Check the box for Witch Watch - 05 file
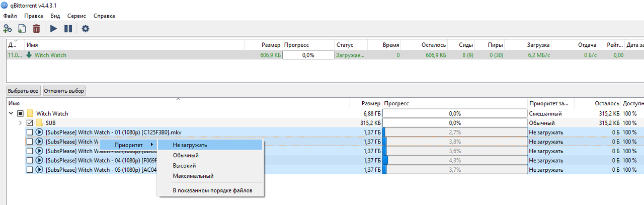This screenshot has width=644, height=205. (x=29, y=170)
